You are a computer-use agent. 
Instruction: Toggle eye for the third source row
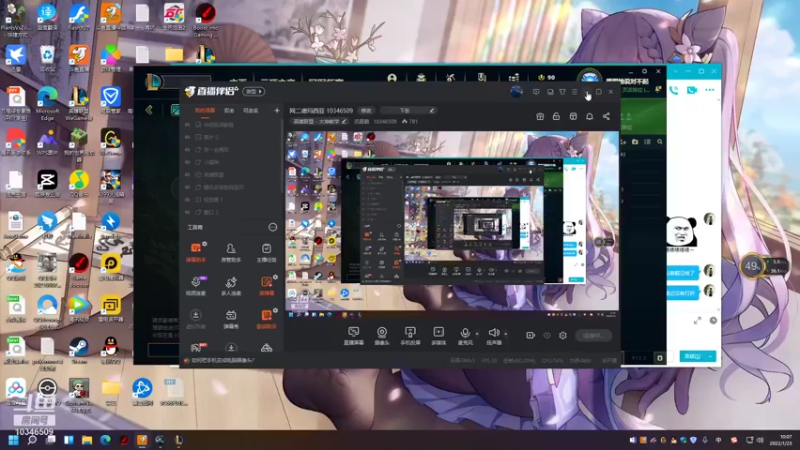(188, 149)
